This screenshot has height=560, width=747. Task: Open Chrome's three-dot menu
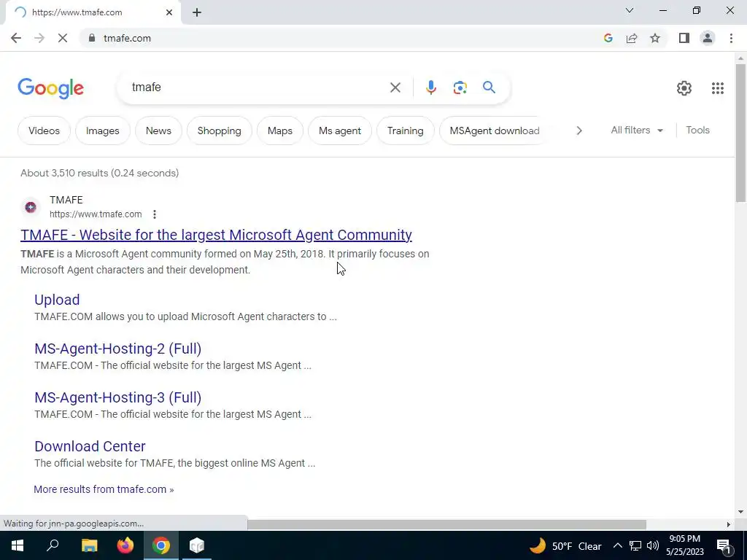tap(731, 38)
